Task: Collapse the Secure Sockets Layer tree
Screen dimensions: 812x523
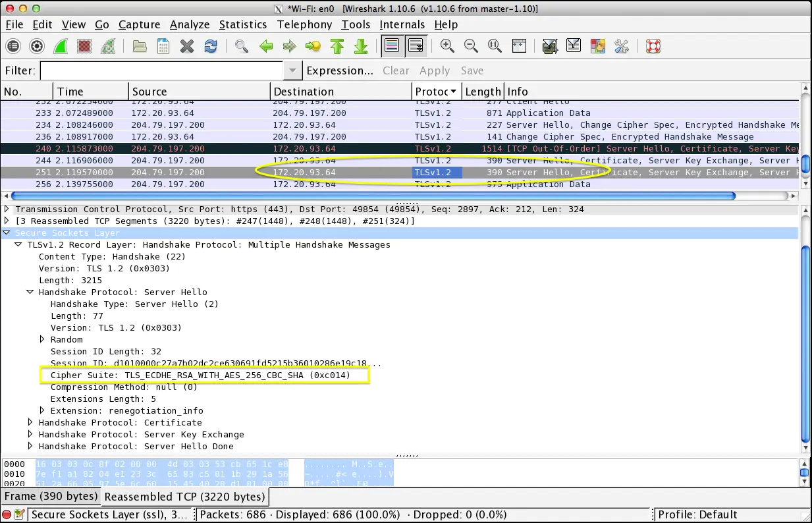Action: click(7, 233)
